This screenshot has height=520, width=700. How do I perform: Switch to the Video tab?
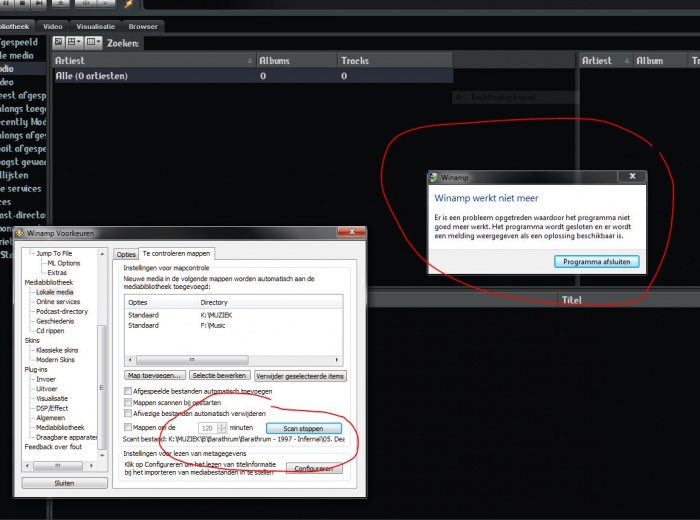[53, 26]
